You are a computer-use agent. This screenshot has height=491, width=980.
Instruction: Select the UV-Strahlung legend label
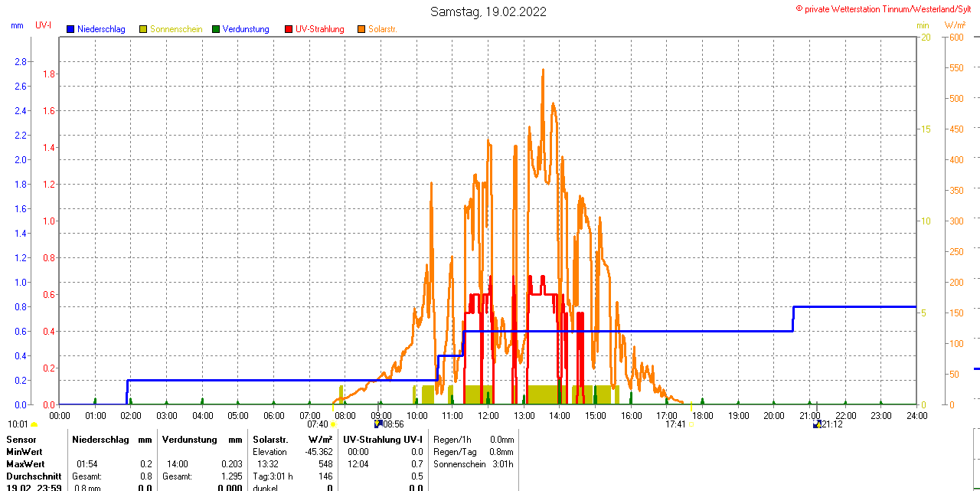coord(319,29)
